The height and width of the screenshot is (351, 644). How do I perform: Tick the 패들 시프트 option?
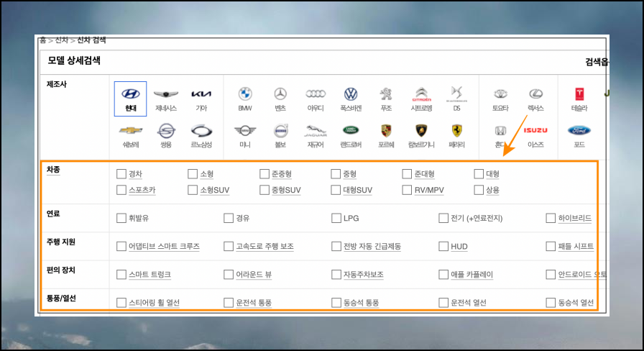[x=551, y=246]
